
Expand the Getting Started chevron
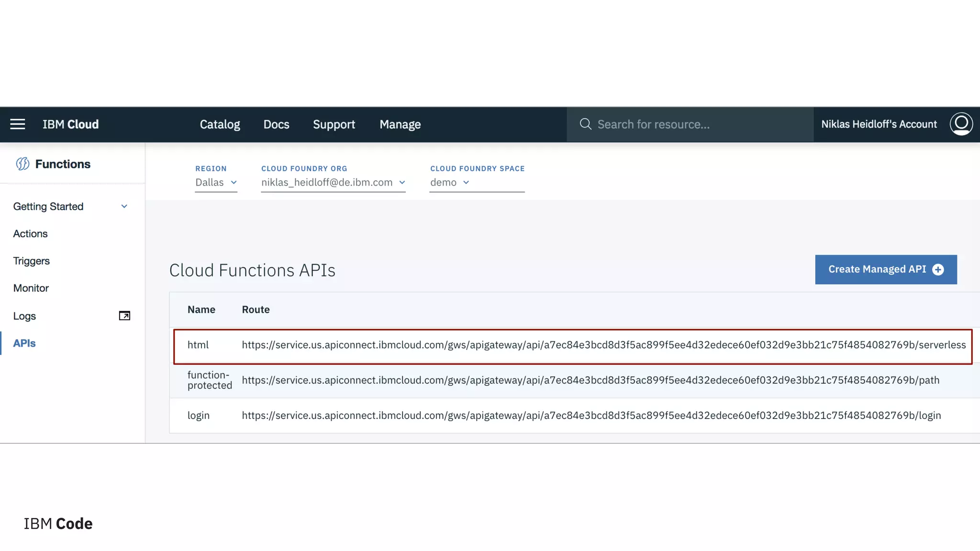click(x=124, y=207)
